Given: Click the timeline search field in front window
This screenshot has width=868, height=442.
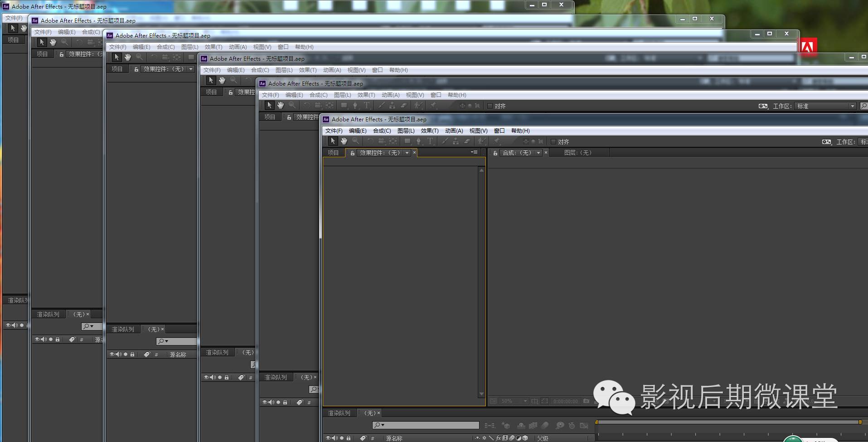Looking at the screenshot, I should (426, 425).
